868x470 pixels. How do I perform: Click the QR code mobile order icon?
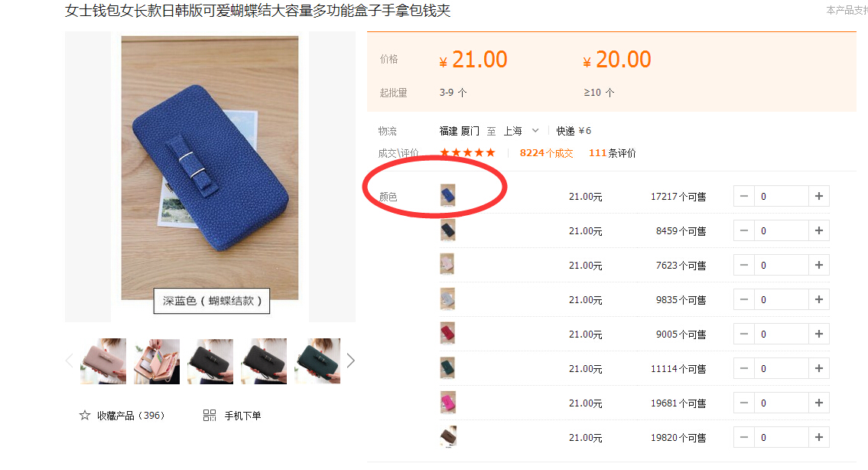(210, 415)
